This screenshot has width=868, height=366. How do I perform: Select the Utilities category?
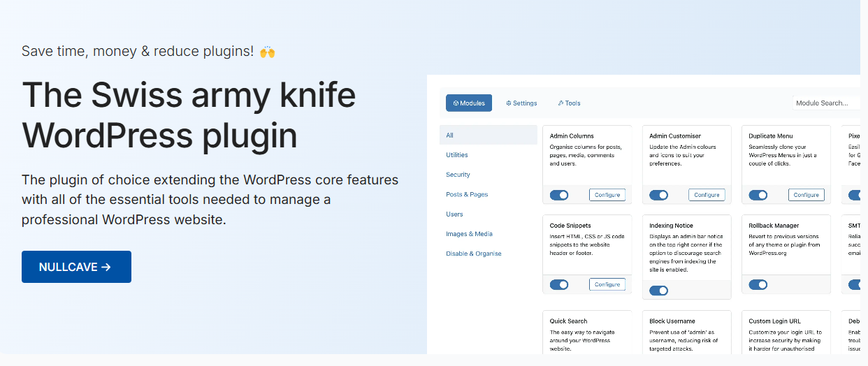(457, 155)
